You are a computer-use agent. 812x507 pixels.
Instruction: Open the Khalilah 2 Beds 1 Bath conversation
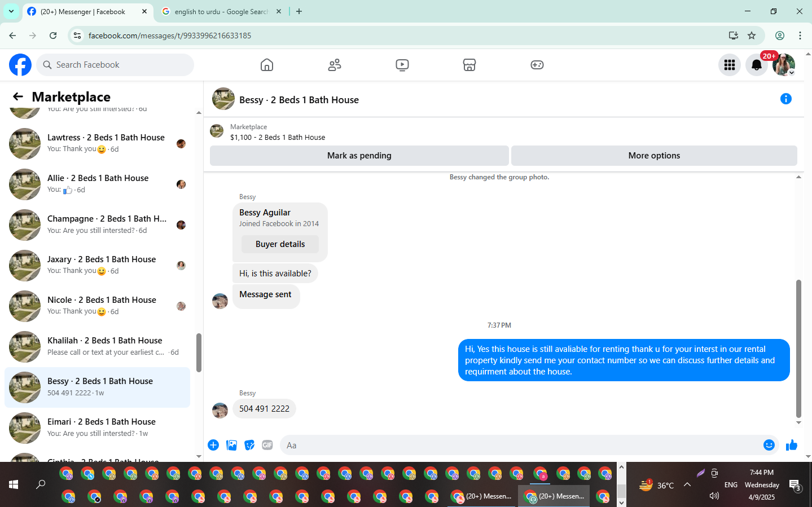(x=97, y=346)
